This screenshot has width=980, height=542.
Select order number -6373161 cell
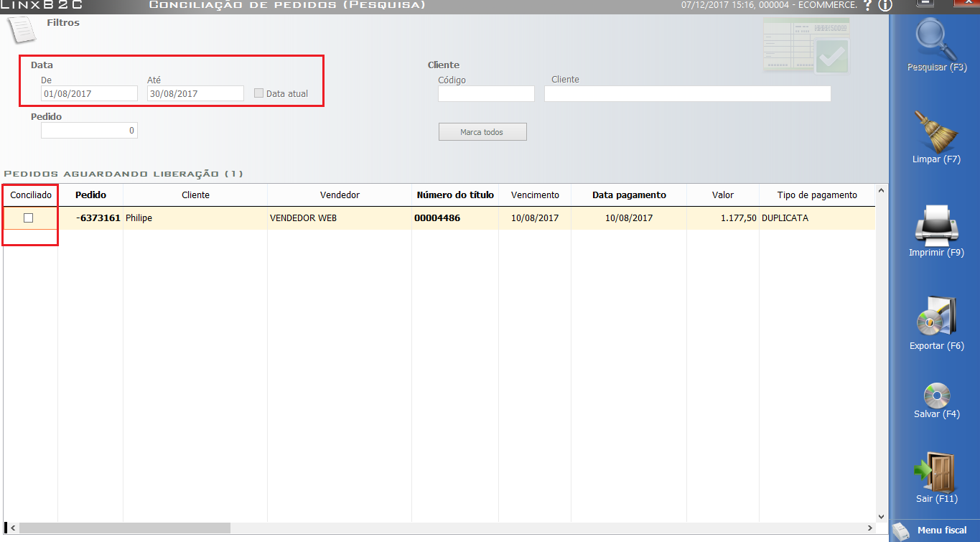(x=90, y=218)
